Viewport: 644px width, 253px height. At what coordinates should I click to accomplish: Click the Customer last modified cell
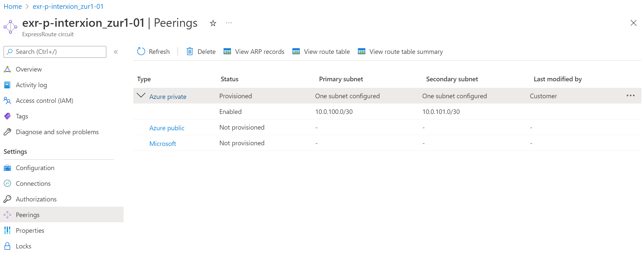coord(543,96)
